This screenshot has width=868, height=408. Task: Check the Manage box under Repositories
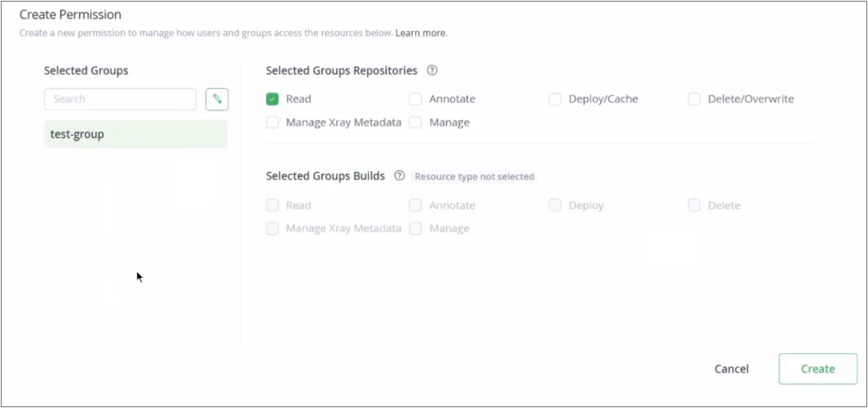[x=415, y=122]
